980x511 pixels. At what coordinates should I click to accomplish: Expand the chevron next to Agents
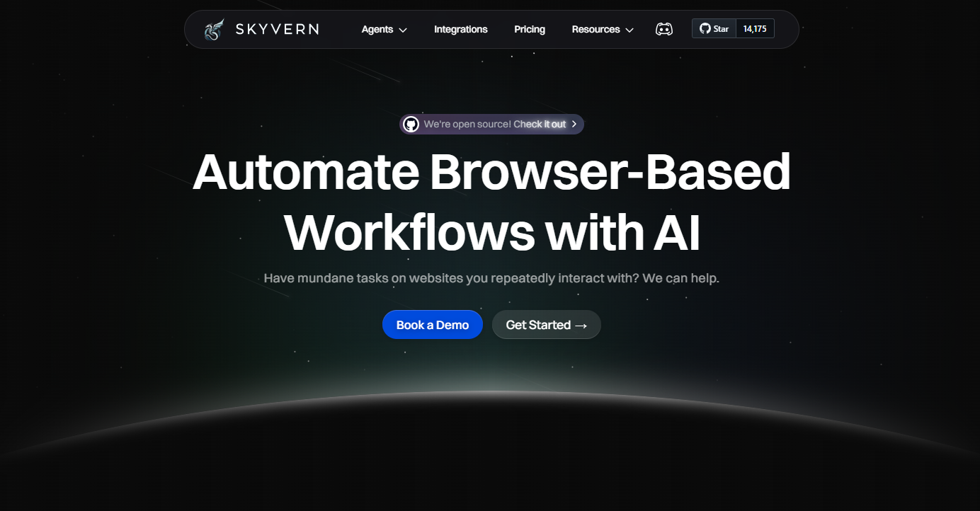pyautogui.click(x=403, y=30)
